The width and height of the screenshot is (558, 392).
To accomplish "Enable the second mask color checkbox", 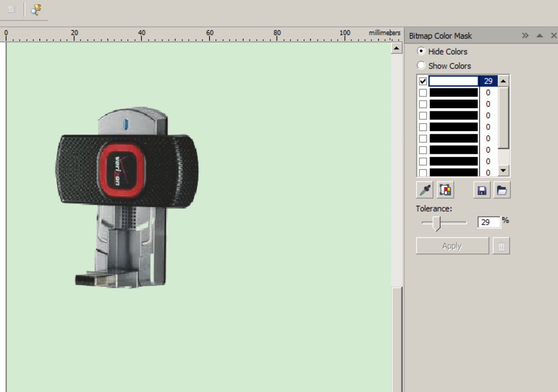I will [x=423, y=92].
